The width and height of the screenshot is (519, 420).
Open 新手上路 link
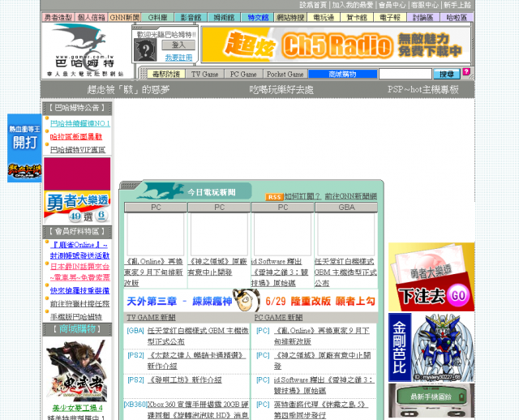coord(457,5)
